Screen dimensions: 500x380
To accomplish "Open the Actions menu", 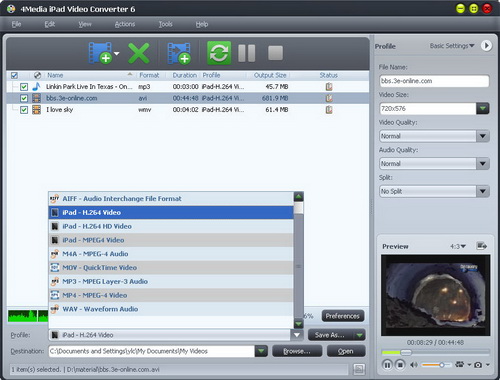I will coord(125,24).
